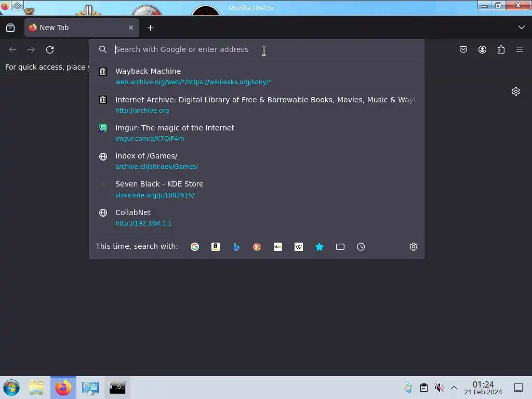Search Bookmarks with the star icon
Viewport: 532px width, 399px height.
(x=320, y=247)
